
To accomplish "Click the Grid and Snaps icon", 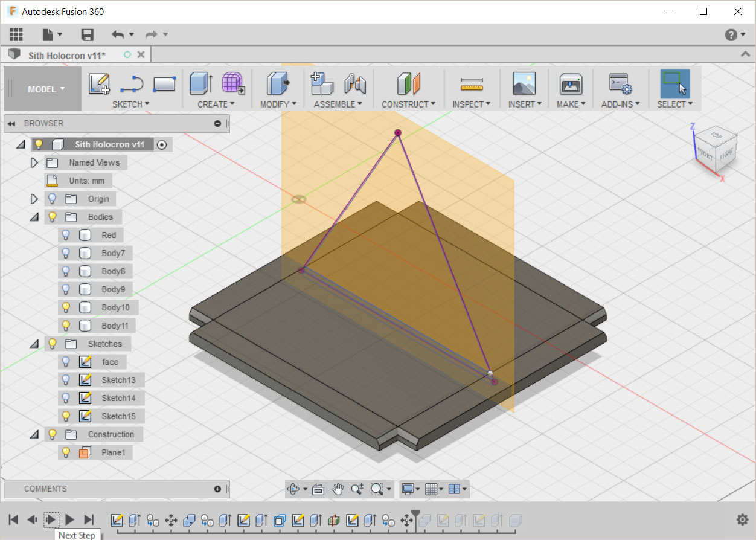I will (431, 489).
